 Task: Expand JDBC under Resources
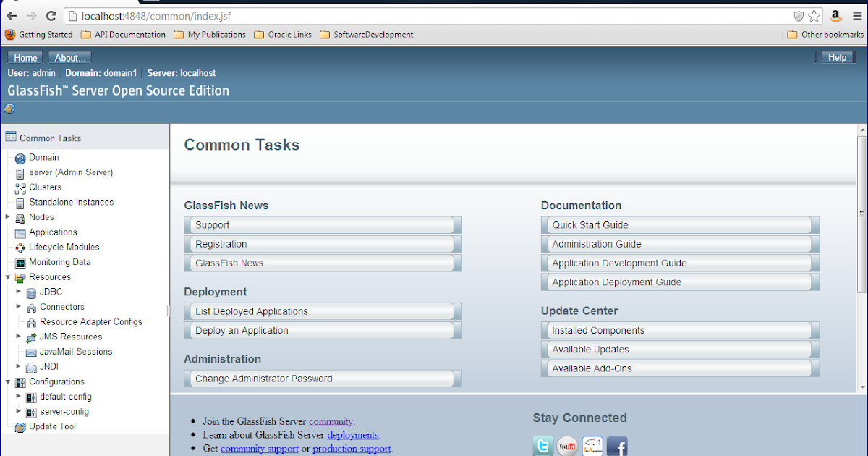tap(18, 292)
